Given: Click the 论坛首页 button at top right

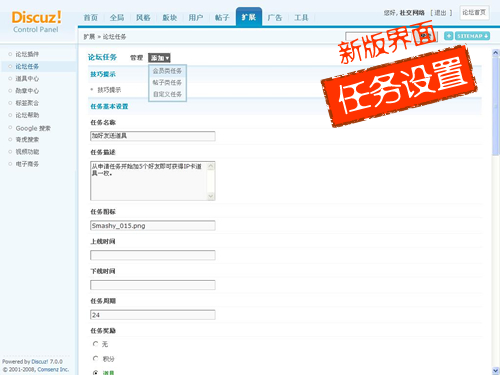Looking at the screenshot, I should (x=474, y=13).
